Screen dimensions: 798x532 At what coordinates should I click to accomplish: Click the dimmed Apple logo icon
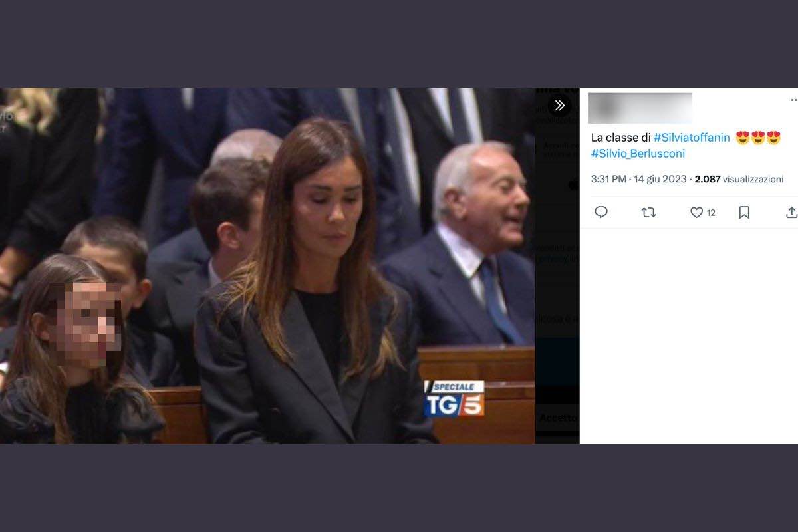573,184
